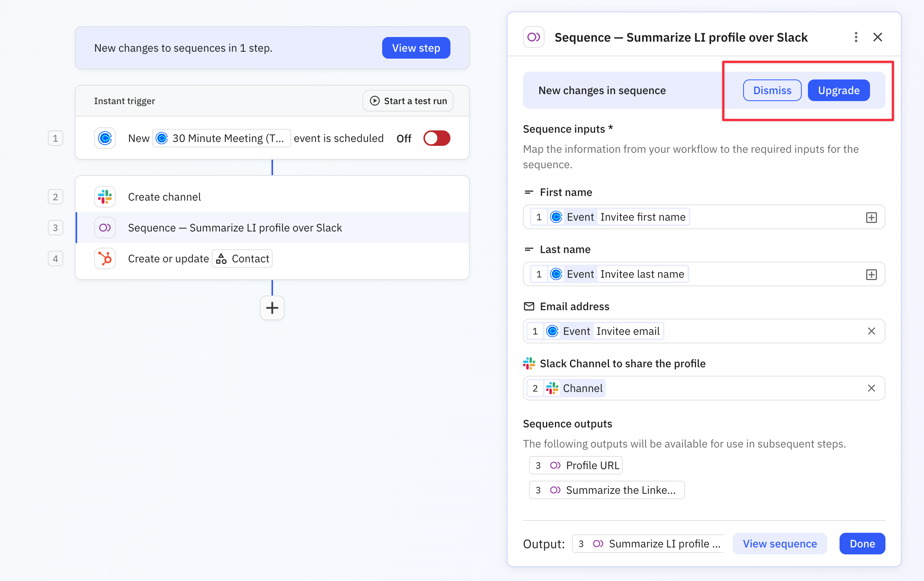Open the 30 Minute Meeting event selector
The height and width of the screenshot is (581, 924).
pyautogui.click(x=221, y=138)
